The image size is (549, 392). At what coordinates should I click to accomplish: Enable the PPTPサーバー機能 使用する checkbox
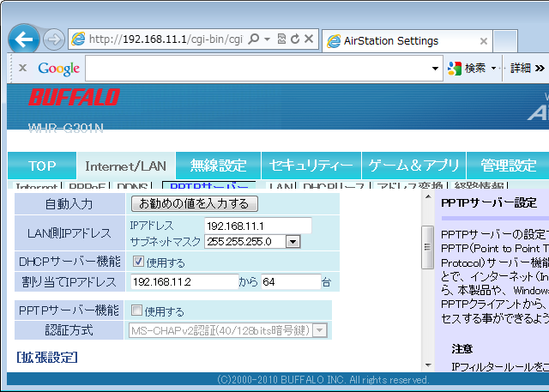[x=136, y=311]
